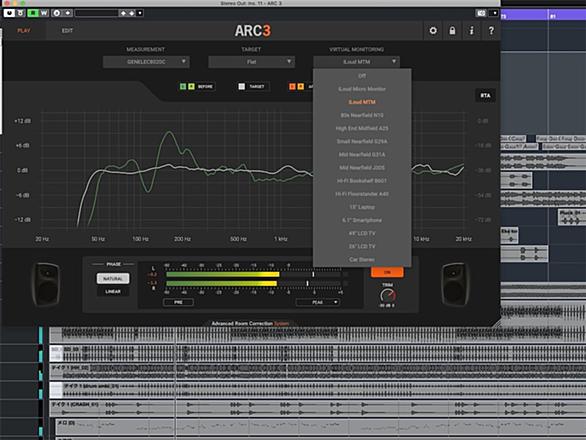The width and height of the screenshot is (586, 440).
Task: Toggle After curve R channel orange box
Action: (300, 87)
